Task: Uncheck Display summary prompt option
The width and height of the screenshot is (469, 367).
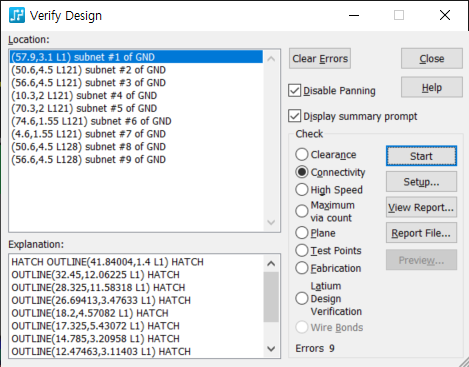Action: coord(294,116)
